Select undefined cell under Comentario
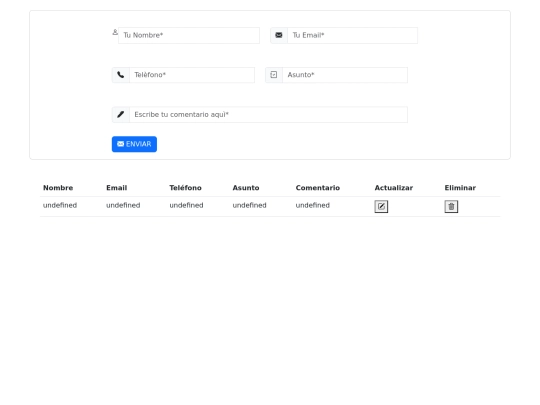 coord(312,205)
